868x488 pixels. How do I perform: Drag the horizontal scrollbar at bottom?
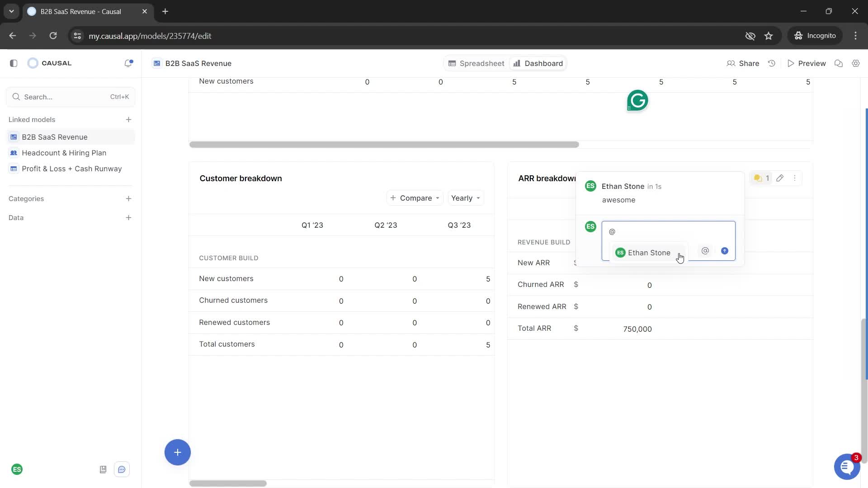click(228, 483)
